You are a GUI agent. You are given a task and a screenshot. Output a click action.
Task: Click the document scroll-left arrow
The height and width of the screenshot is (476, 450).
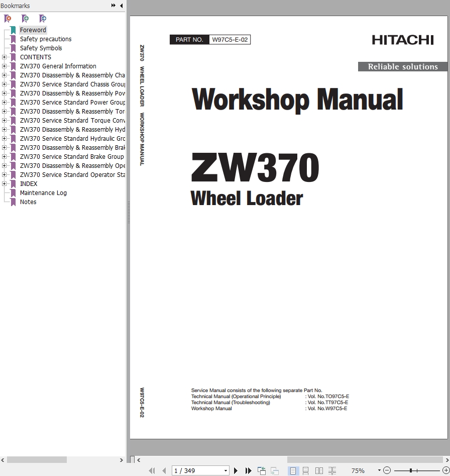(x=139, y=460)
